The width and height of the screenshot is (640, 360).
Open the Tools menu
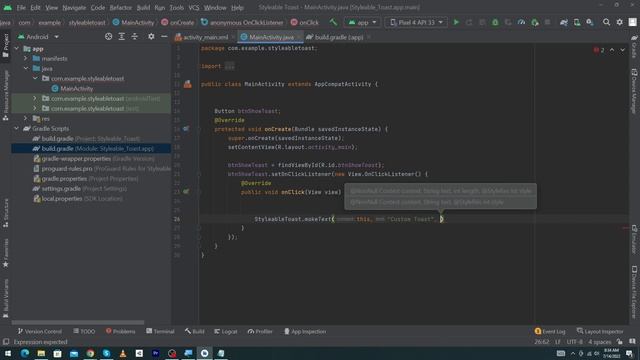tap(176, 7)
